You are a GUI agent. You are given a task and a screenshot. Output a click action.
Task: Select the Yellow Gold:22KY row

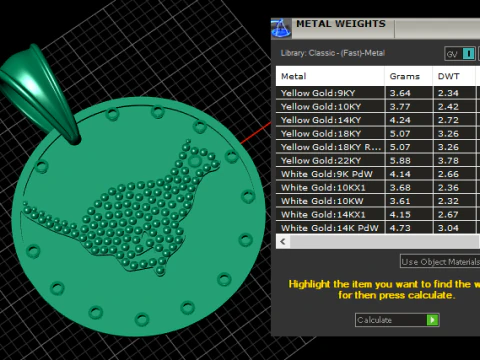(378, 161)
